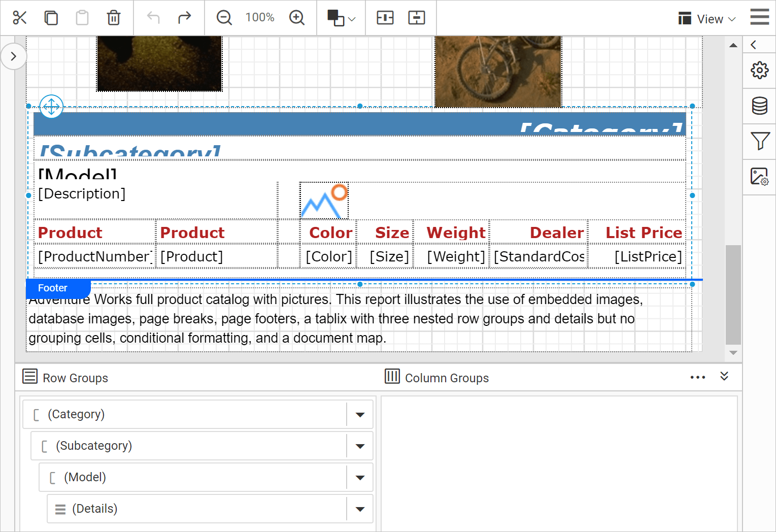Undo the last action

(153, 18)
